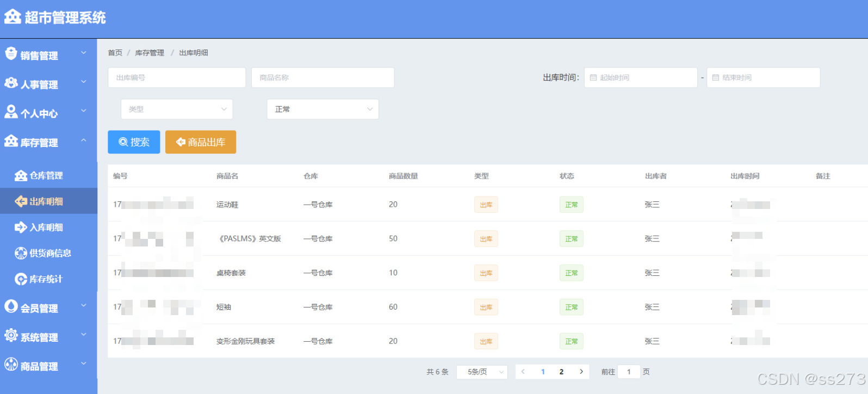Viewport: 868px width, 394px height.
Task: Click the 结束时间 date field
Action: (x=763, y=77)
